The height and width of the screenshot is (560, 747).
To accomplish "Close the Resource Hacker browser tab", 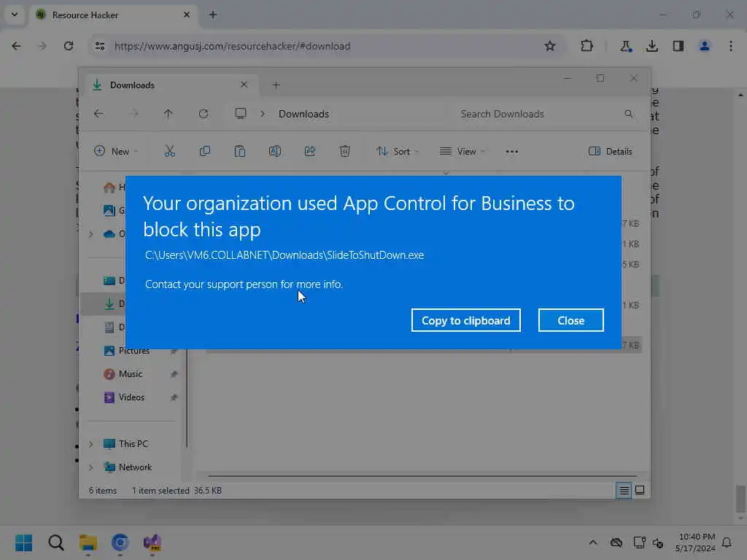I will (x=186, y=15).
